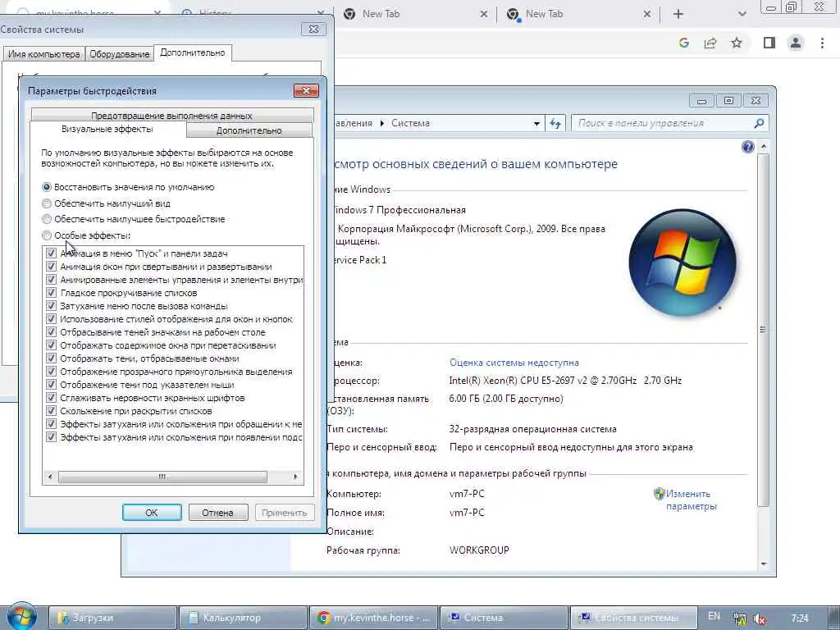Screen dimensions: 840x630
Task: Open Предотвращение выполнения данных tab
Action: click(x=171, y=115)
